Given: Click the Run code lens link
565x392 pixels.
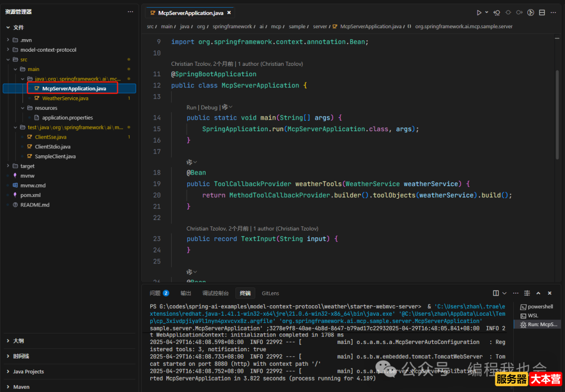Looking at the screenshot, I should pos(191,107).
